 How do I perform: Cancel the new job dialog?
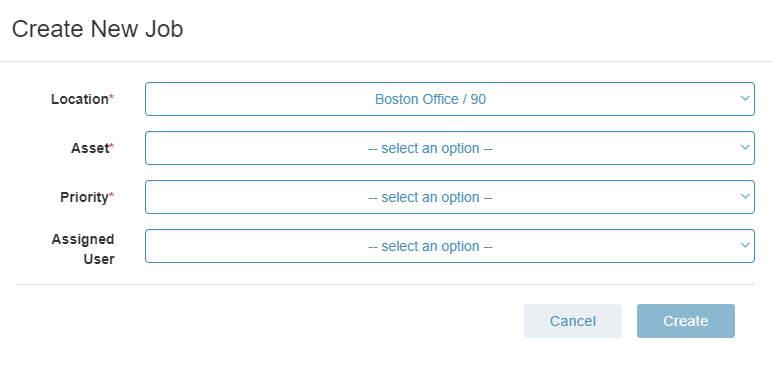[573, 321]
